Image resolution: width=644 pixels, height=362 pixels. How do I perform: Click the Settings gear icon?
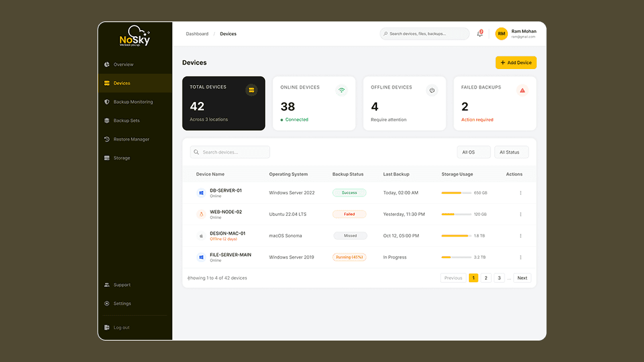(x=107, y=304)
